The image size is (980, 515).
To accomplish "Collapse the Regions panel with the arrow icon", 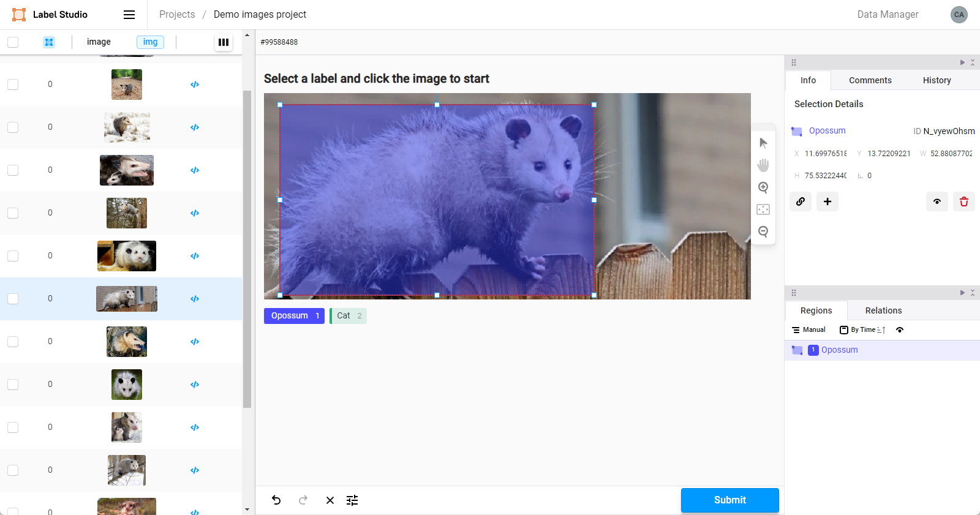I will pyautogui.click(x=962, y=293).
